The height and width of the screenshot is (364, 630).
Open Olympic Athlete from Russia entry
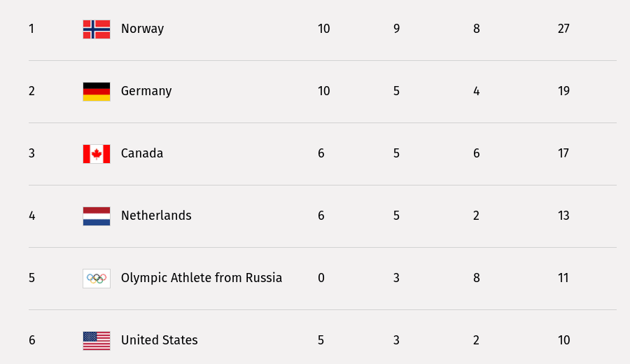[x=202, y=278]
